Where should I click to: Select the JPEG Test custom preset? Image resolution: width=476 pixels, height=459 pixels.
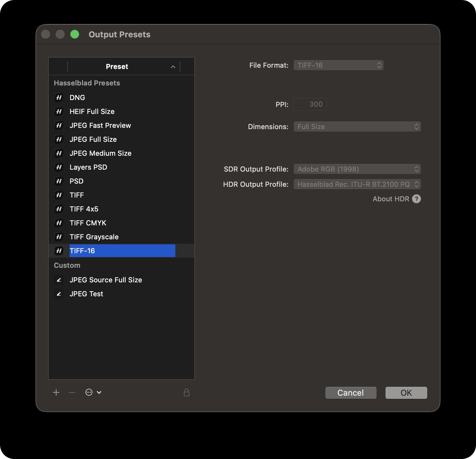coord(122,294)
